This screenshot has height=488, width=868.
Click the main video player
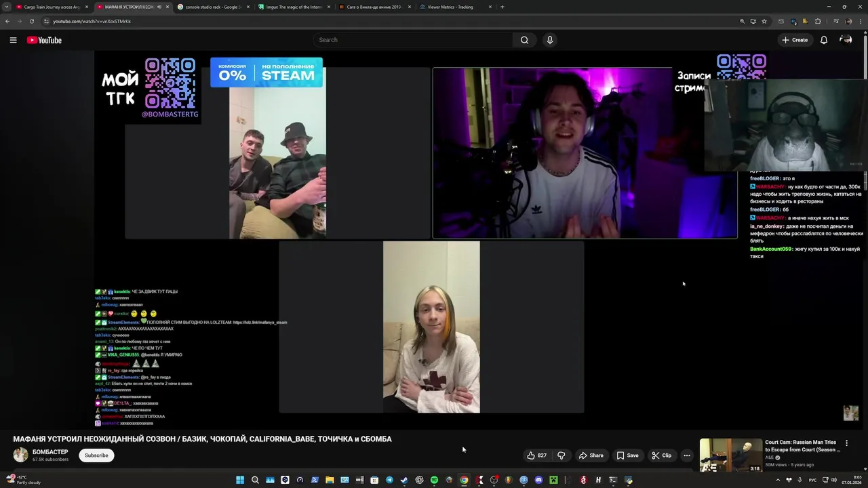[x=431, y=239]
